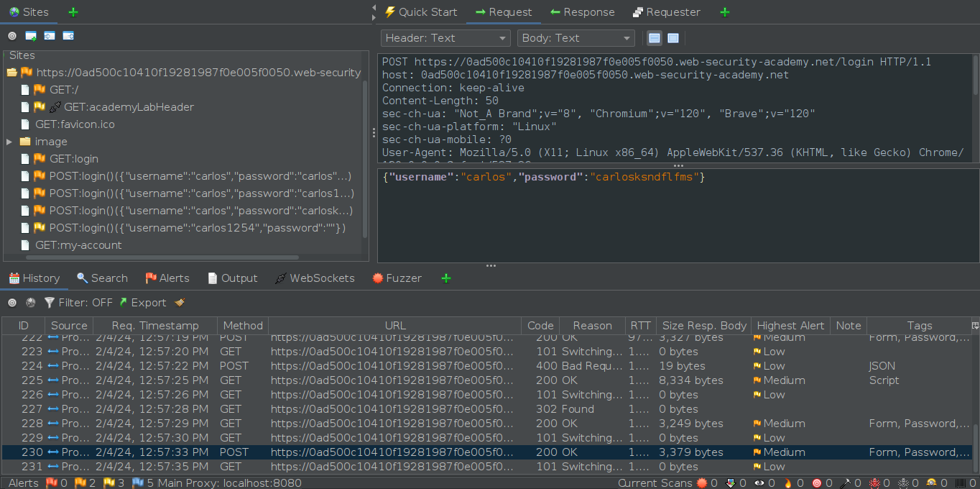Click the new context icon in Sites toolbar
Viewport: 980px width, 489px height.
pyautogui.click(x=31, y=36)
